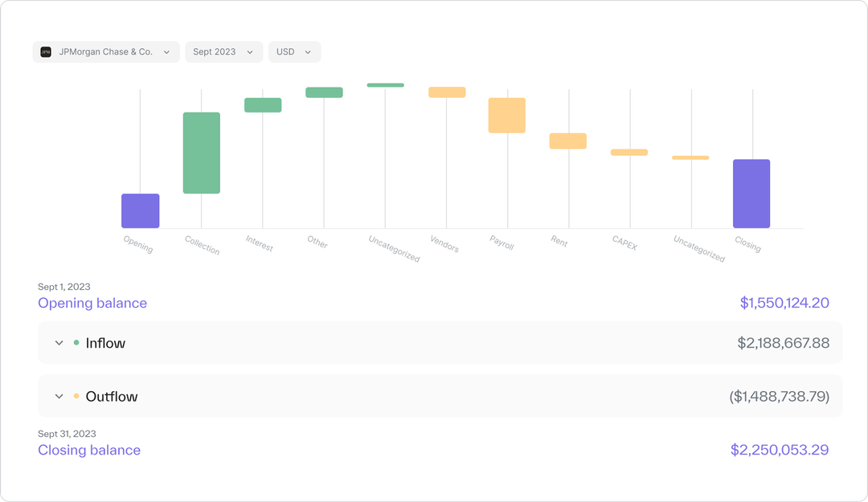Screen dimensions: 868x502
Task: Select the yellow dot icon beside Outflow
Action: click(76, 395)
